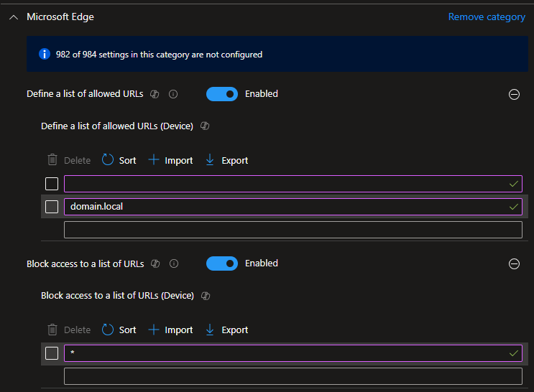Click the Sort circular arrow icon for blocked URLs
534x392 pixels.
click(108, 329)
